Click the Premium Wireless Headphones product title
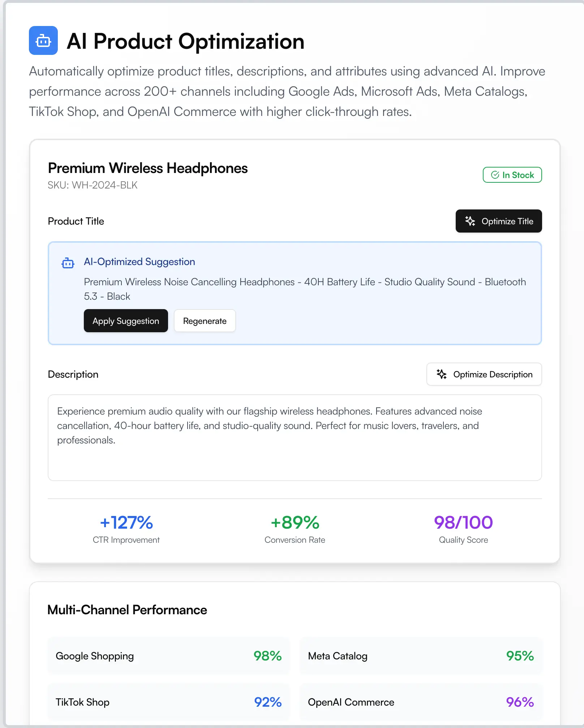The width and height of the screenshot is (584, 728). click(x=147, y=168)
